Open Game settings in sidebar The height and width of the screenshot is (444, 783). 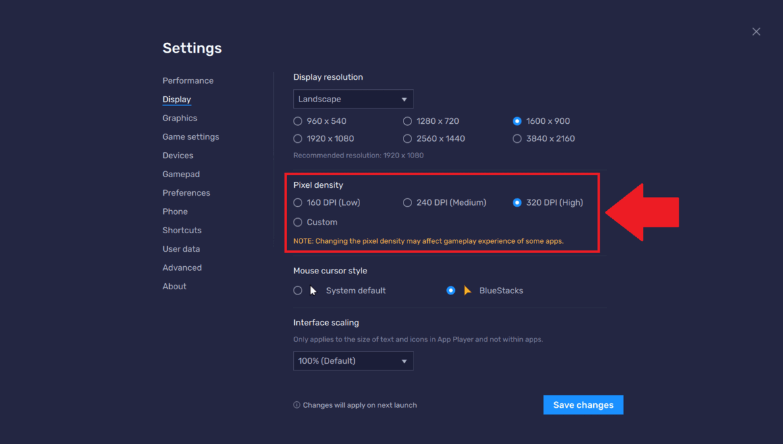pyautogui.click(x=191, y=137)
